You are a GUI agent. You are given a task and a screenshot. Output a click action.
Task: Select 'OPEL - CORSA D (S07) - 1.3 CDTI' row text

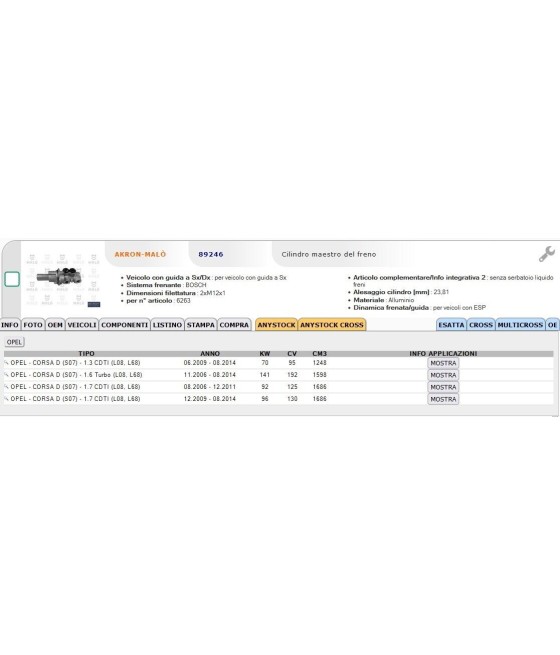click(x=75, y=363)
